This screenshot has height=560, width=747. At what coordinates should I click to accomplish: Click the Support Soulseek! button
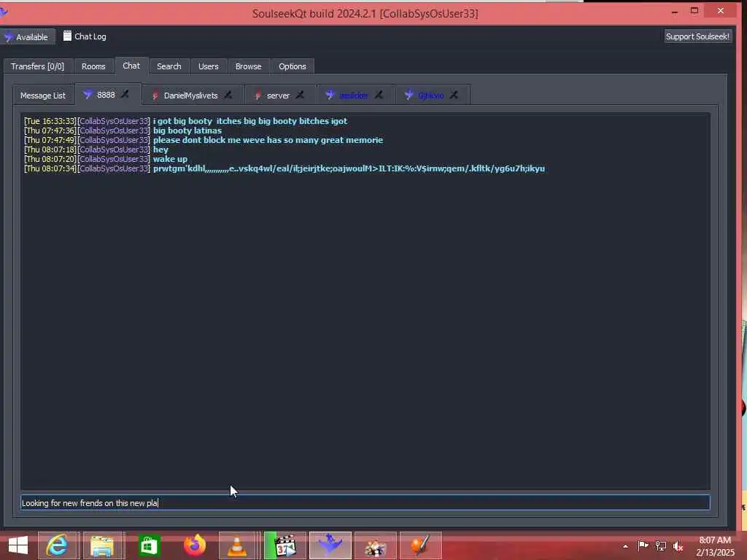[697, 36]
